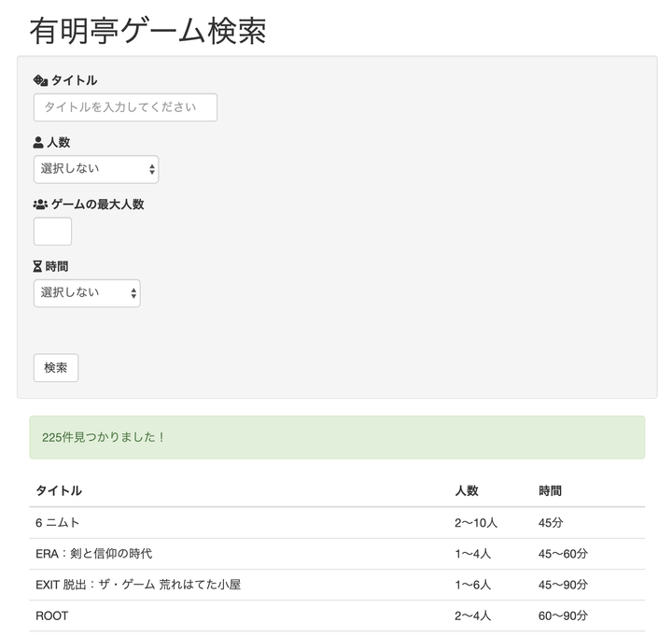The image size is (672, 636).
Task: Click the 60〜90分 time cell
Action: tap(563, 615)
